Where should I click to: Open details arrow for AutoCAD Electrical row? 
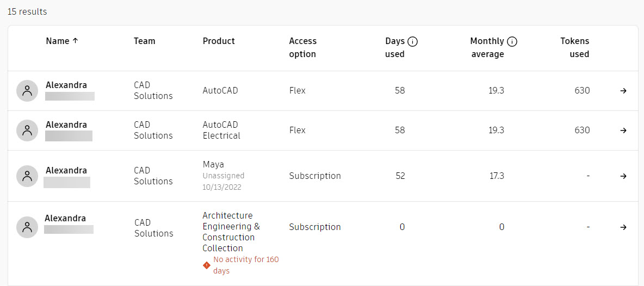623,130
